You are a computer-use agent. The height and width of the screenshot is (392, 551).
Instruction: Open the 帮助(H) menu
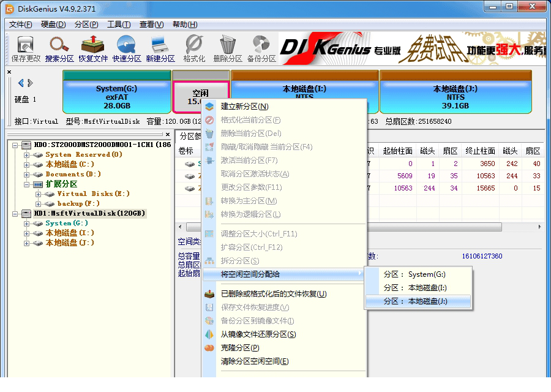click(x=185, y=24)
